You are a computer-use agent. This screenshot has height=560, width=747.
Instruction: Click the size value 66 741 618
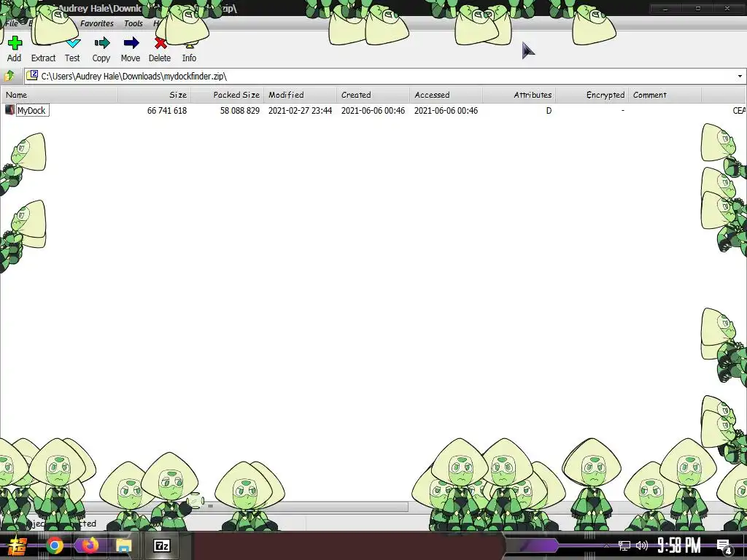click(x=167, y=111)
